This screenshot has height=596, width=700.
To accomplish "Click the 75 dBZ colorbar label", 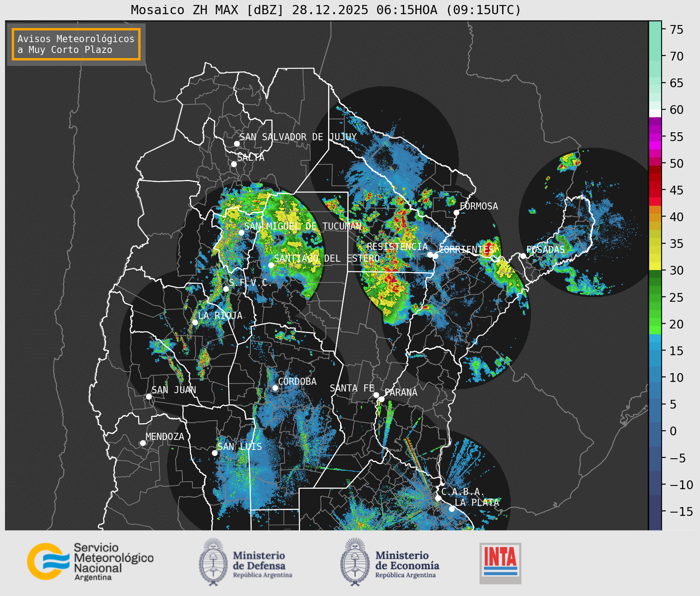I will click(676, 30).
